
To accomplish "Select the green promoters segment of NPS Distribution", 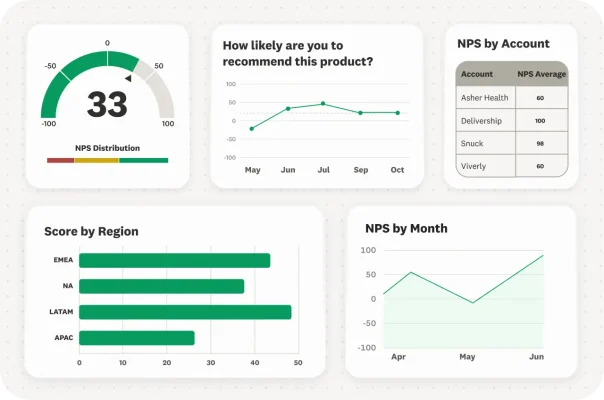I will [x=144, y=160].
